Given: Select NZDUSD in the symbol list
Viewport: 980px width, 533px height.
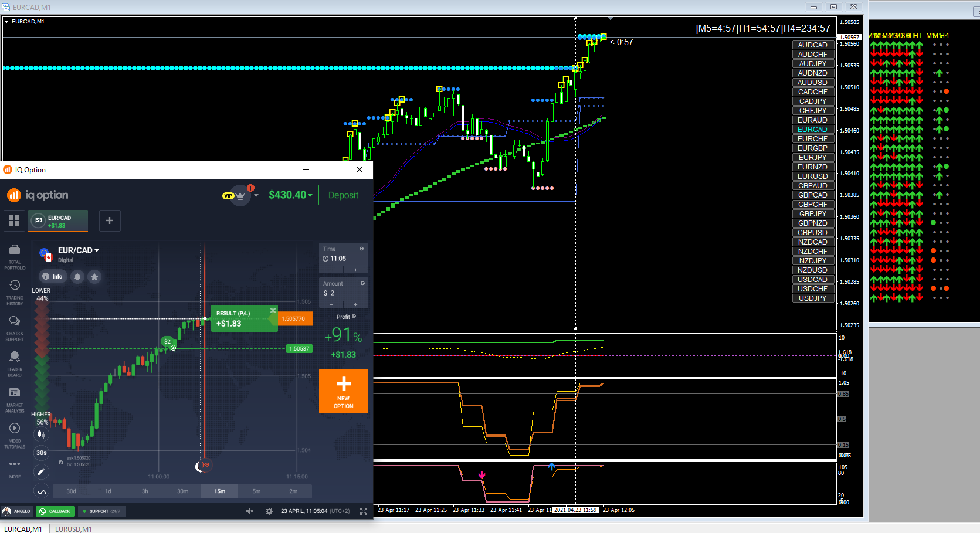Looking at the screenshot, I should (x=813, y=270).
